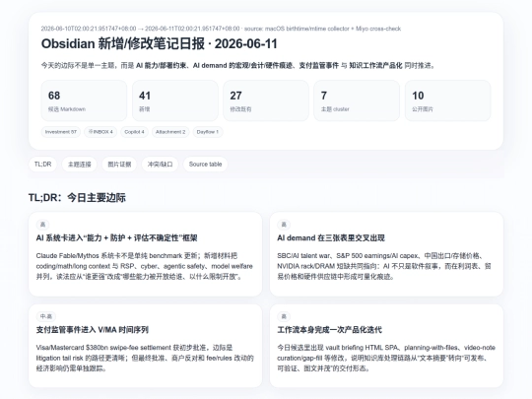
Task: Click the Investment 57 folder tag
Action: (61, 132)
